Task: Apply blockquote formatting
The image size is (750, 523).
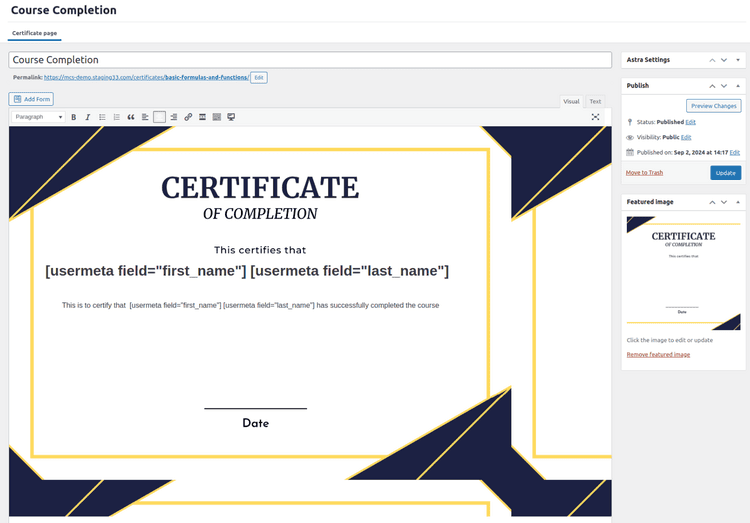Action: pos(131,117)
